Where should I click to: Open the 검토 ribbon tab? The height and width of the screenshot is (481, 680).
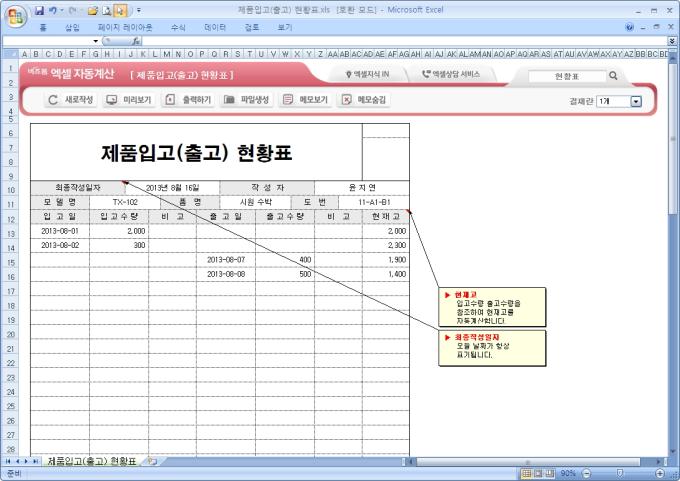pos(252,27)
